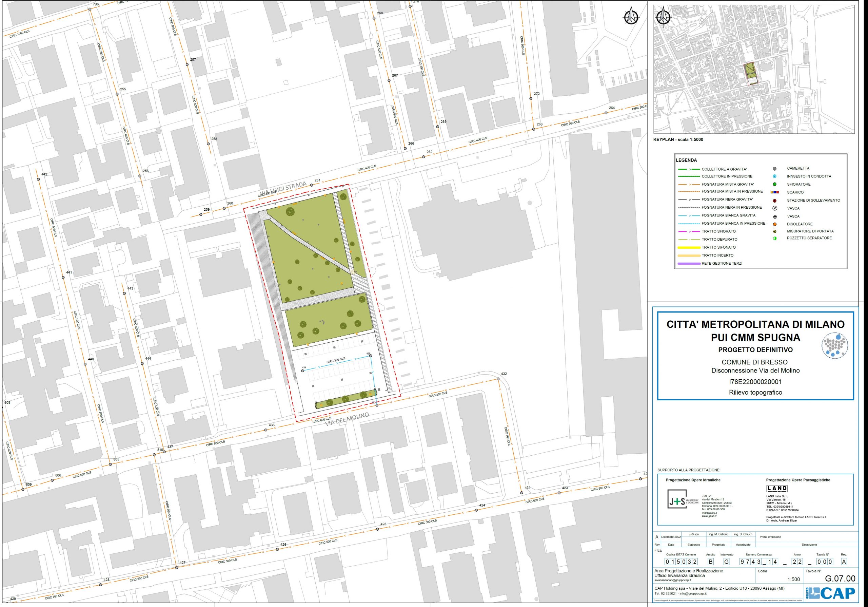The width and height of the screenshot is (868, 607).
Task: Click the cyan Innsesto in Condotta symbol
Action: click(x=775, y=176)
